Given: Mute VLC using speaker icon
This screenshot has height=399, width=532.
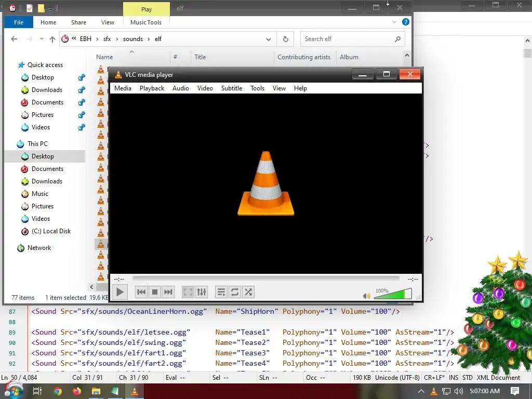Looking at the screenshot, I should 366,296.
